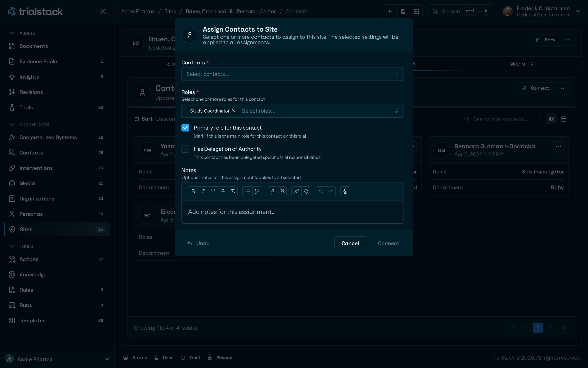
Task: Focus the notes text area
Action: [x=292, y=212]
